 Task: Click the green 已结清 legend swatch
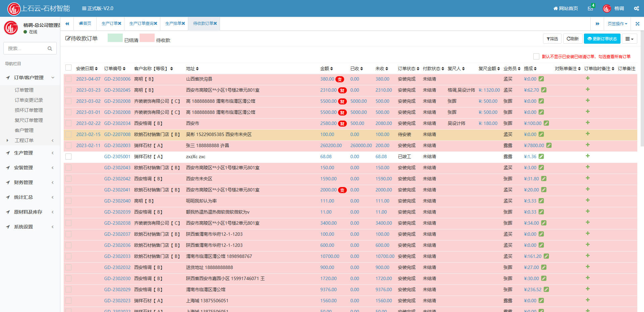(x=115, y=38)
